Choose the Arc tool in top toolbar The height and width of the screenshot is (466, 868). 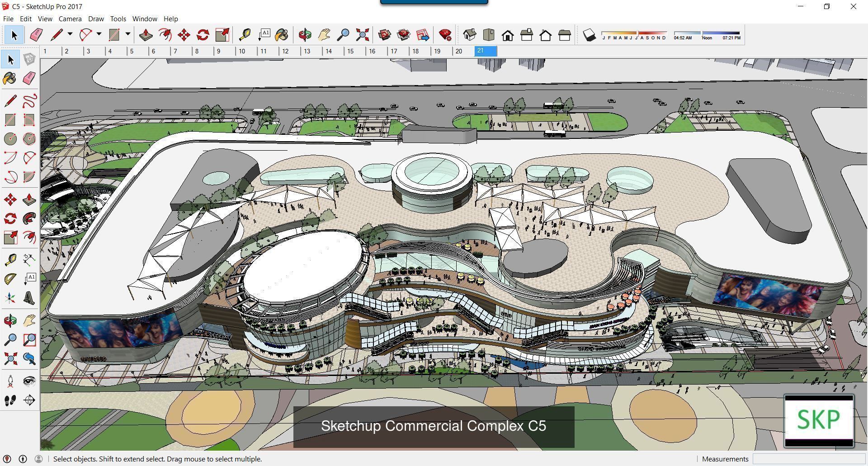(86, 35)
